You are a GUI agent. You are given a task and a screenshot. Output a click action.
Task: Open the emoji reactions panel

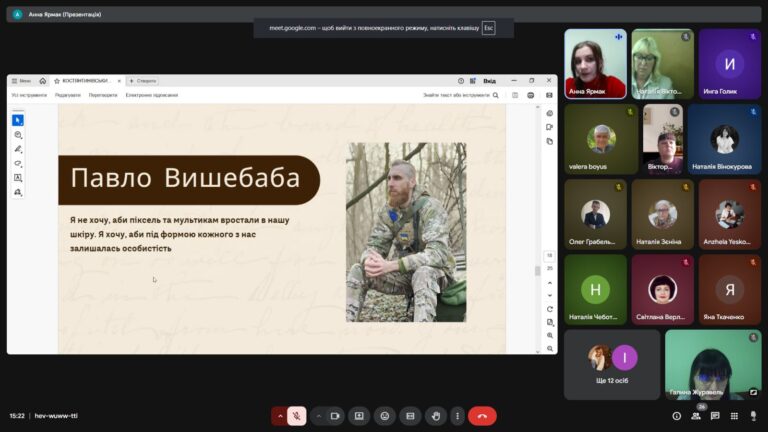click(x=385, y=416)
